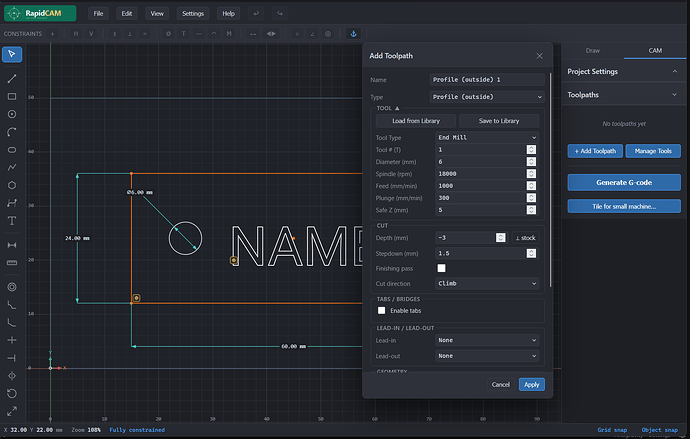690x439 pixels.
Task: Click Cancel in Add Toolpath dialog
Action: click(501, 384)
